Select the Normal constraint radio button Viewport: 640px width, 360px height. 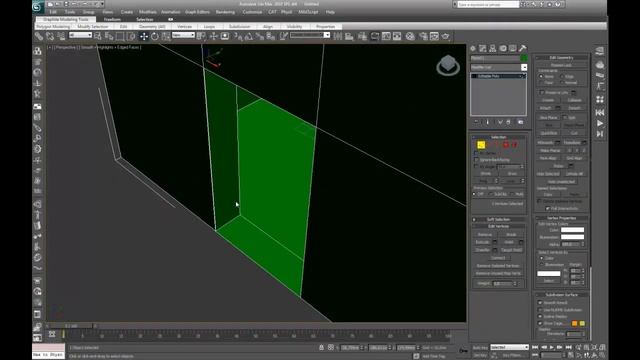[x=562, y=83]
